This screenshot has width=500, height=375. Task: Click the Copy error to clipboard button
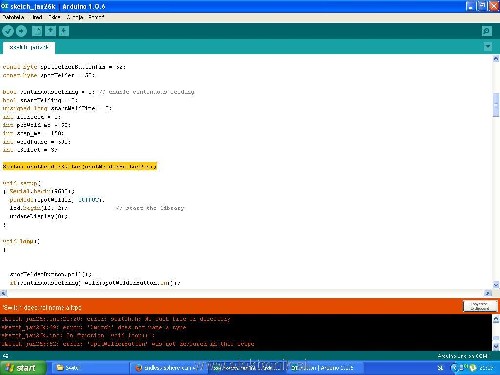point(480,306)
